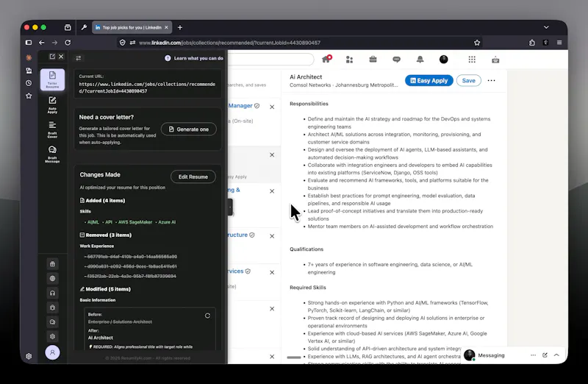Click the bug report icon
588x384 pixels.
pos(52,307)
